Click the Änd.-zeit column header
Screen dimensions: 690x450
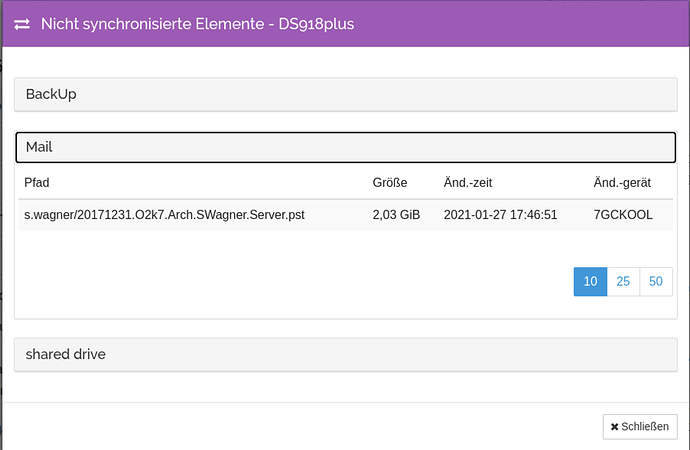point(468,183)
